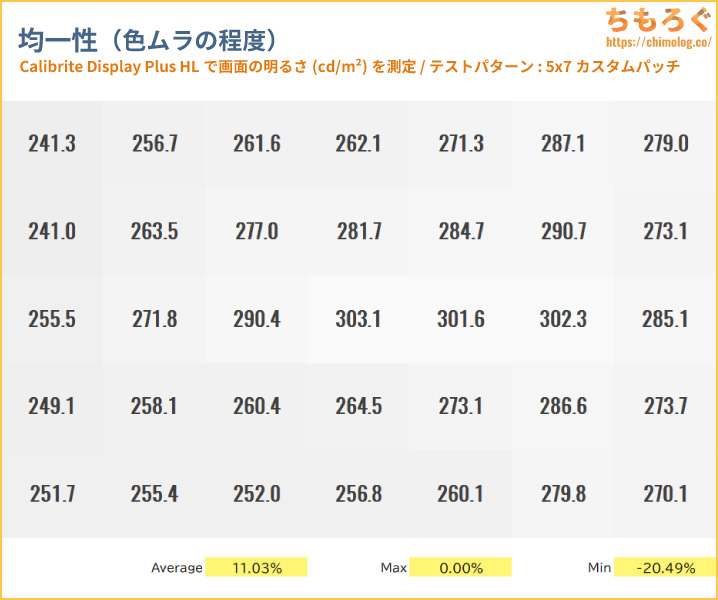Click the 241.3 top-left patch
718x600 pixels.
(x=52, y=144)
